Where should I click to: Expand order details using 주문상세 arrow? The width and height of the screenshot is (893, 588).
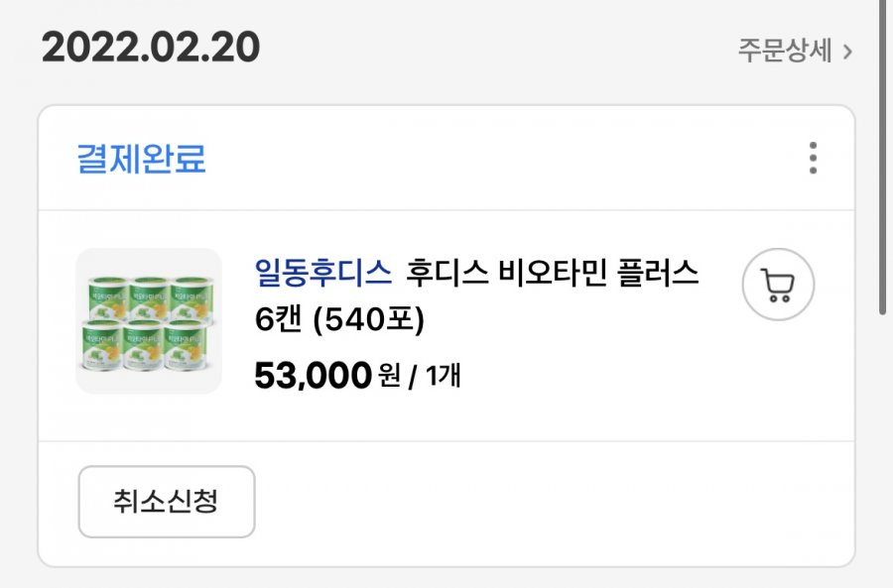848,52
